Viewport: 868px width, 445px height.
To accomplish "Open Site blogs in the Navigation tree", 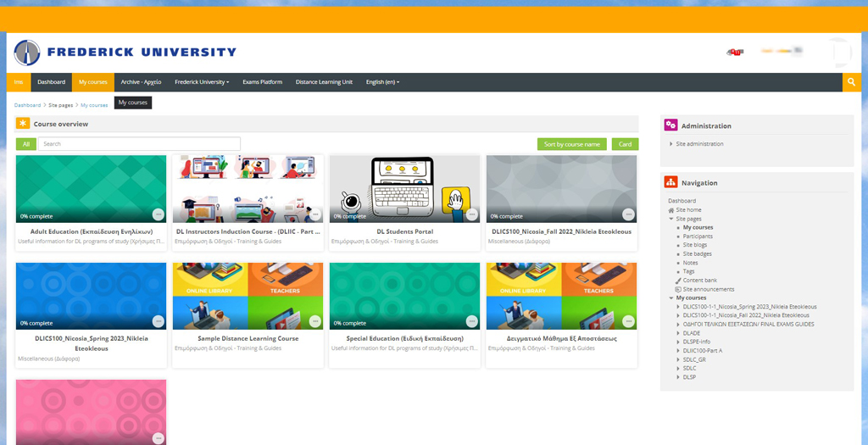I will (x=695, y=245).
